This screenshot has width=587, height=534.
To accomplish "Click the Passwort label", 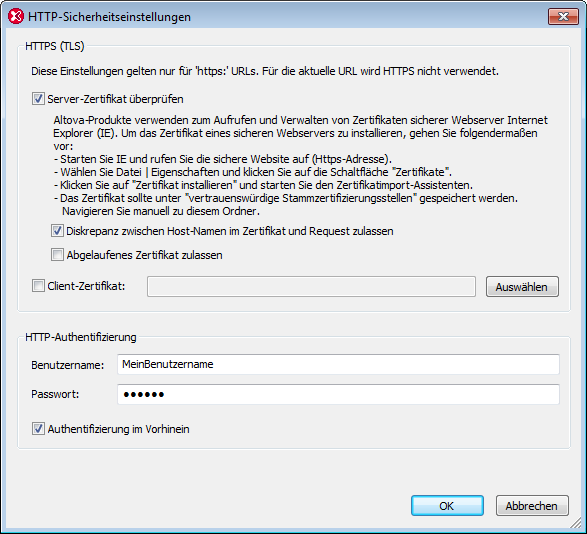I will 55,394.
